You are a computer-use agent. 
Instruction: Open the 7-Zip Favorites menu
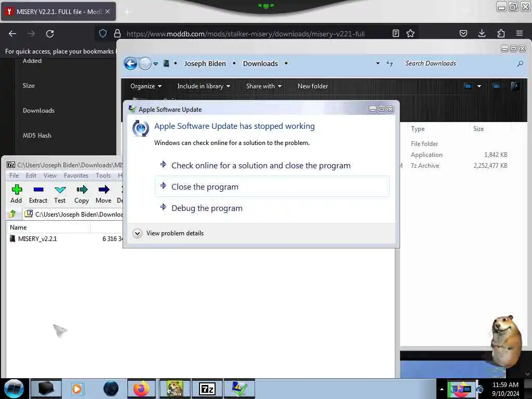76,176
